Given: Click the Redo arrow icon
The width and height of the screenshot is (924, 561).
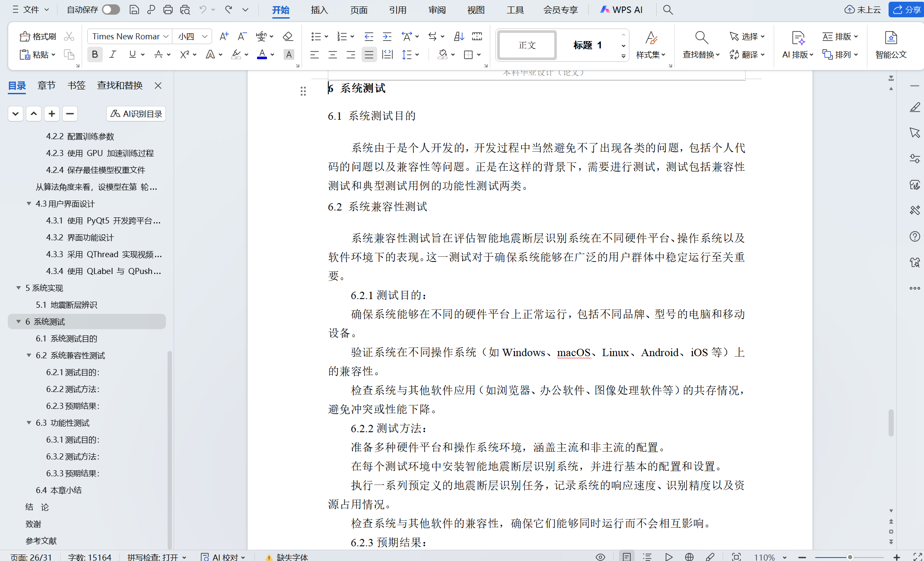Looking at the screenshot, I should 229,10.
